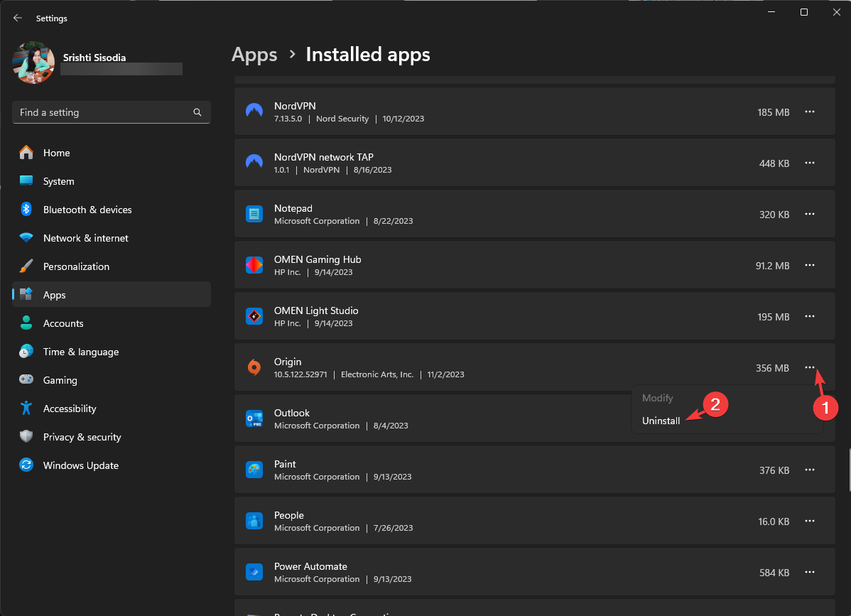Click the Power Automate app name
This screenshot has width=851, height=616.
point(310,566)
